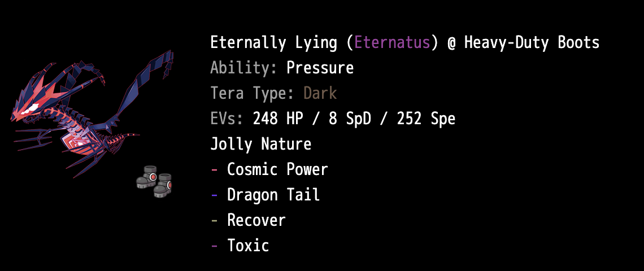Click the purple dash before Toxic
This screenshot has width=644, height=271.
[x=214, y=246]
